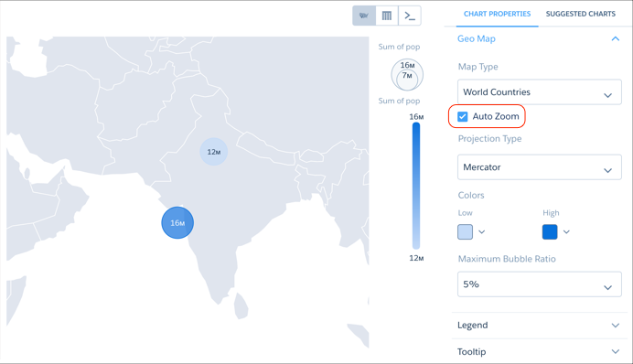
Task: Click the 16M bubble on the map
Action: (177, 223)
